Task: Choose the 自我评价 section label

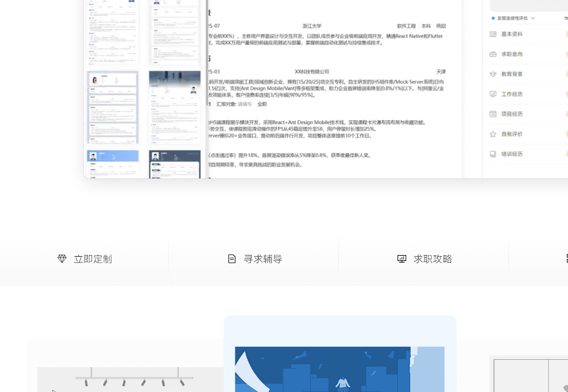Action: coord(511,134)
